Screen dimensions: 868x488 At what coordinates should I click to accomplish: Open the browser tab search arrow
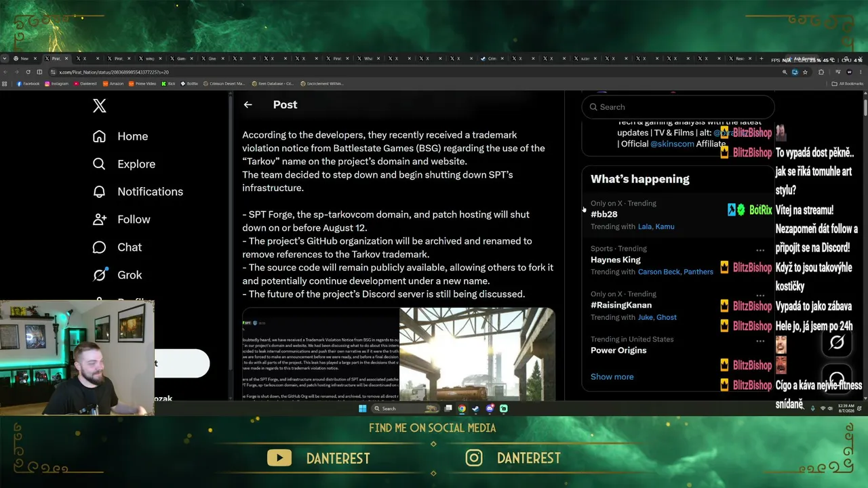(5, 58)
